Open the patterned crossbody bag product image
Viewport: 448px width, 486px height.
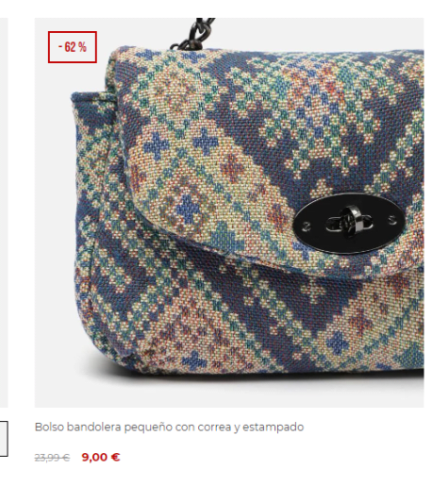(x=229, y=212)
